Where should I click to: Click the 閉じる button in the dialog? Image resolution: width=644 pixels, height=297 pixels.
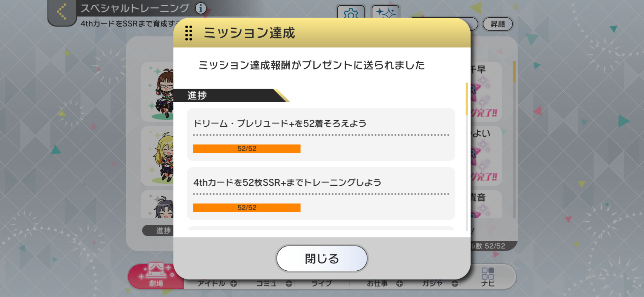pyautogui.click(x=322, y=258)
